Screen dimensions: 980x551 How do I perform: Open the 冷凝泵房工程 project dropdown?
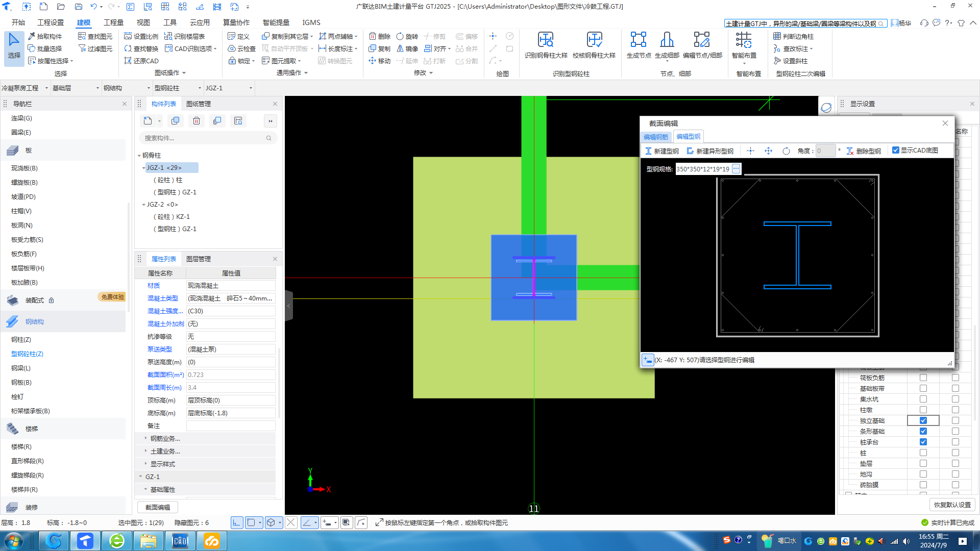point(25,88)
